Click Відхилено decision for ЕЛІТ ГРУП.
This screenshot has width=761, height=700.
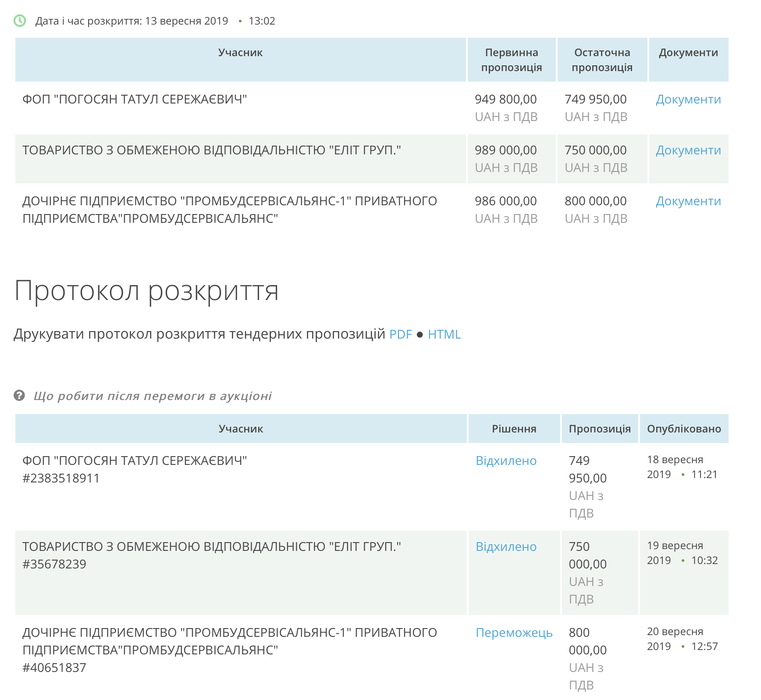pyautogui.click(x=506, y=547)
